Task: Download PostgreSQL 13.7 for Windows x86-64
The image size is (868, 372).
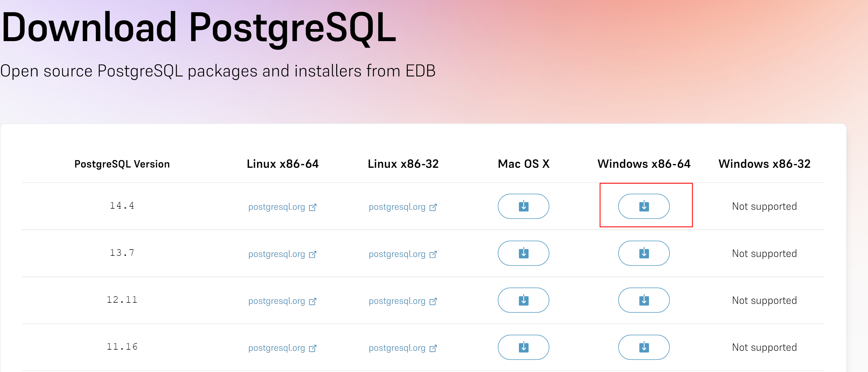Action: pos(644,253)
